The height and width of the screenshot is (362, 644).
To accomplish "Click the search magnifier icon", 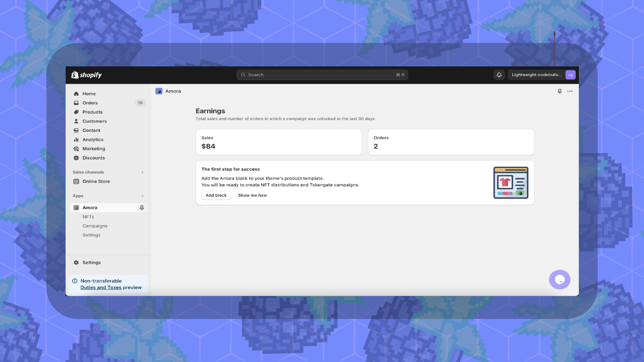I will 244,75.
